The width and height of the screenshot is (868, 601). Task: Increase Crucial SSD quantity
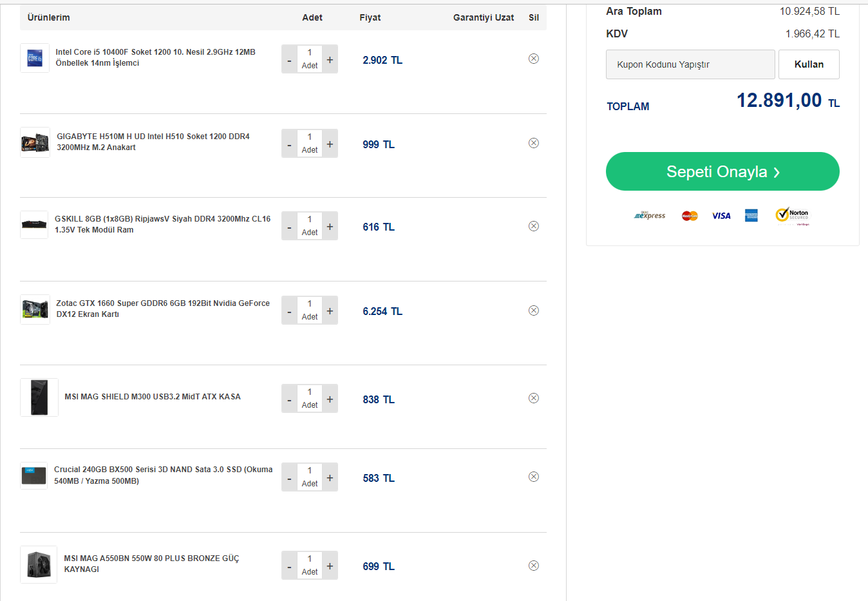pos(330,478)
